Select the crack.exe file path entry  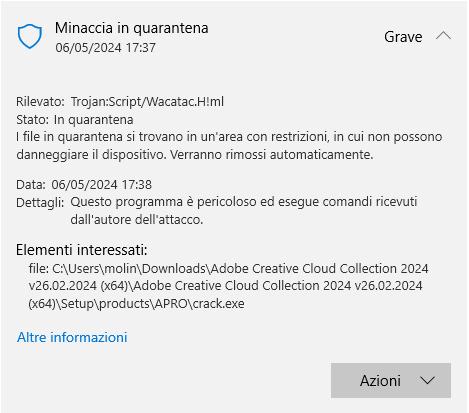click(228, 286)
